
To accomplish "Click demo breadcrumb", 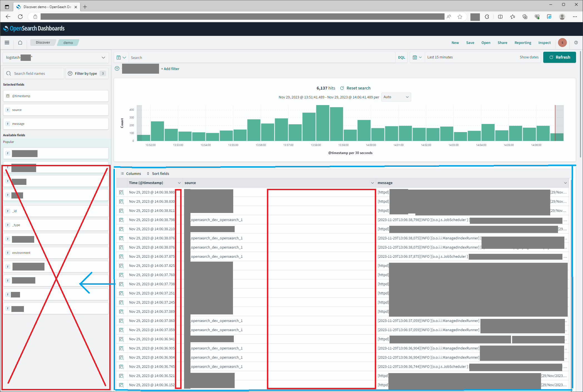I will [68, 43].
